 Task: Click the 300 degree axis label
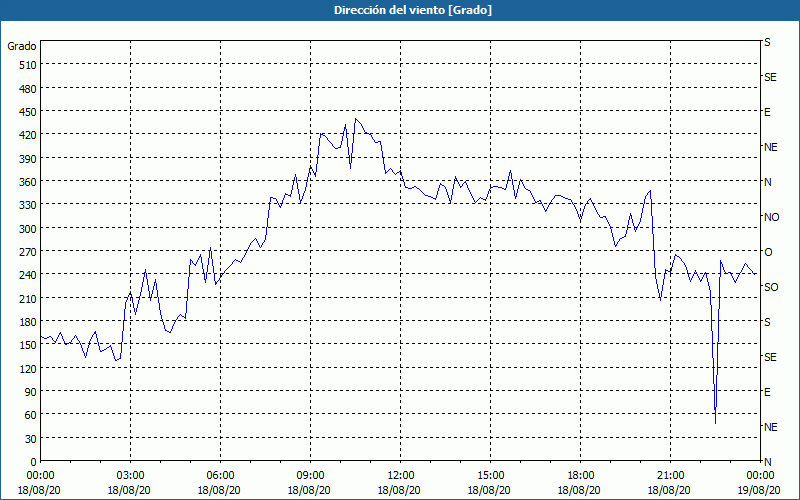(29, 229)
